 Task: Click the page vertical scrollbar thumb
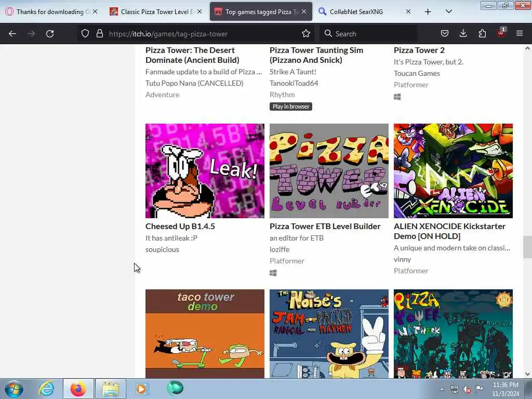(527, 247)
